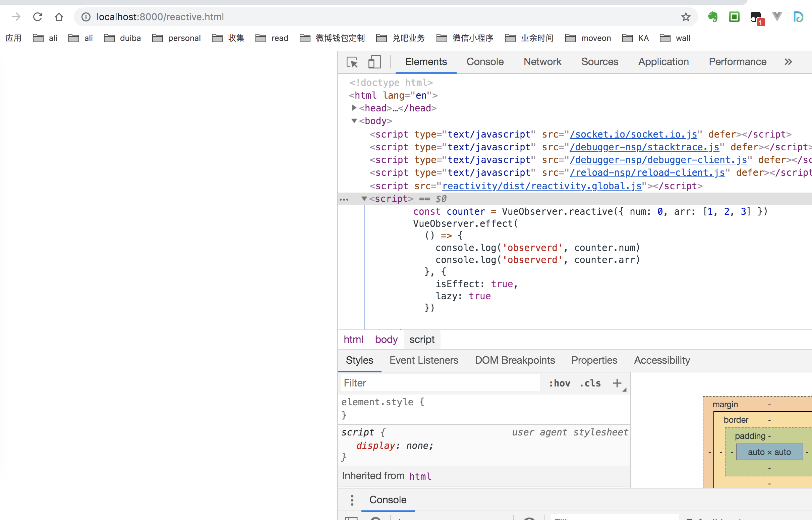
Task: Select the html breadcrumb
Action: click(353, 340)
